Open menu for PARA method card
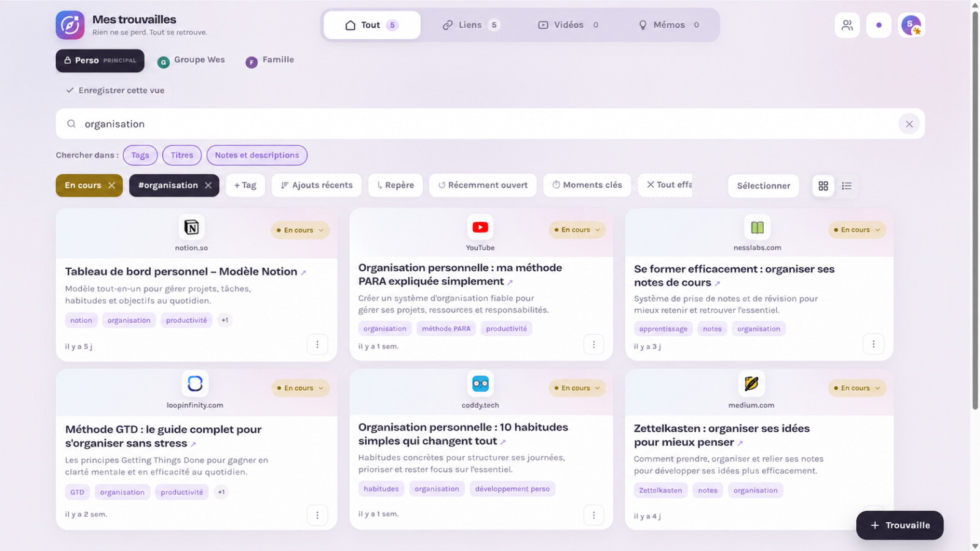980x551 pixels. pyautogui.click(x=594, y=345)
